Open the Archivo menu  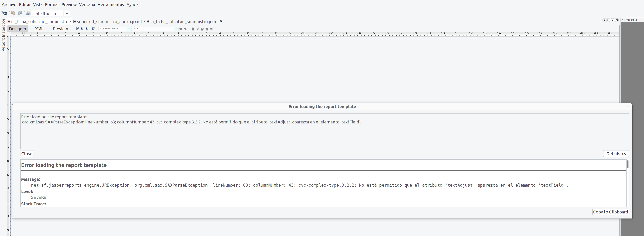[x=9, y=4]
